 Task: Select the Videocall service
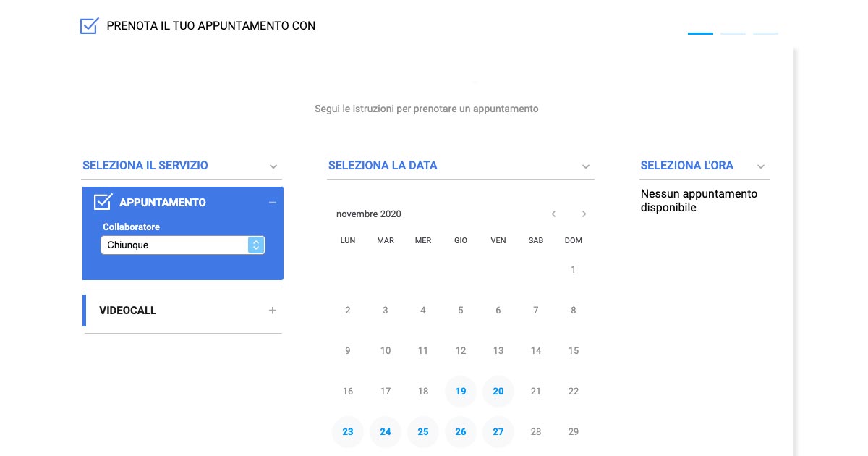coord(128,311)
